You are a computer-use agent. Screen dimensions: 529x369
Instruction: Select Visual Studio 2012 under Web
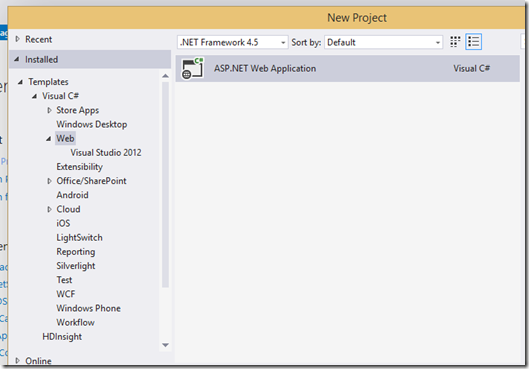click(x=106, y=153)
